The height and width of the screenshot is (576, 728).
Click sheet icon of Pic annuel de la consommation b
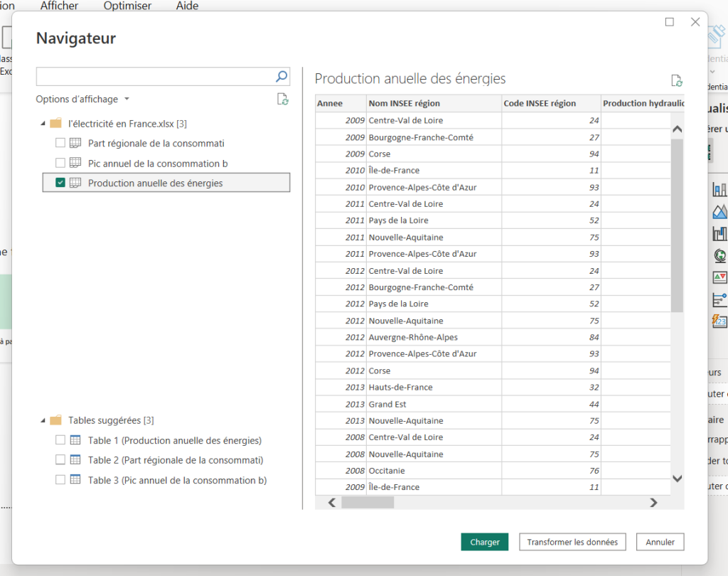click(75, 163)
